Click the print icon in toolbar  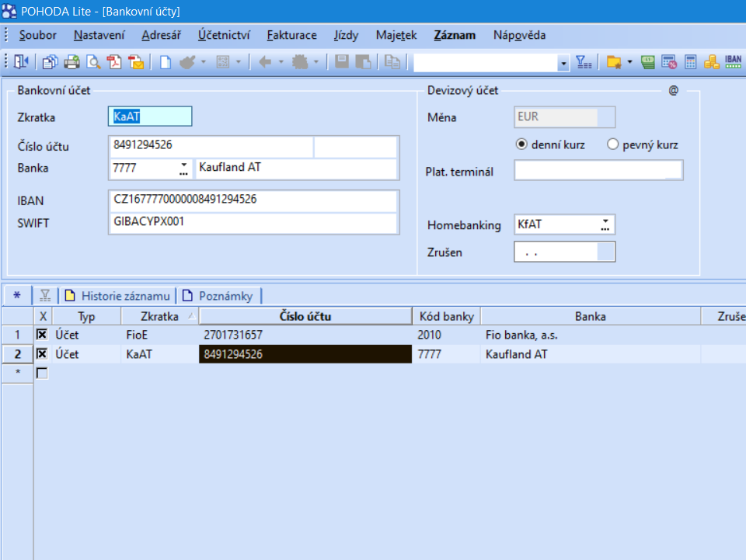point(71,62)
